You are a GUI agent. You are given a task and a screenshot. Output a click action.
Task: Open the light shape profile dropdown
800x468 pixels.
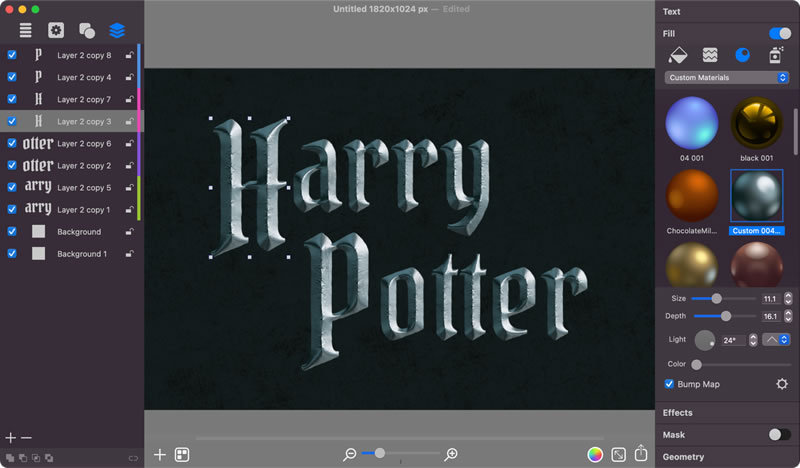click(776, 339)
